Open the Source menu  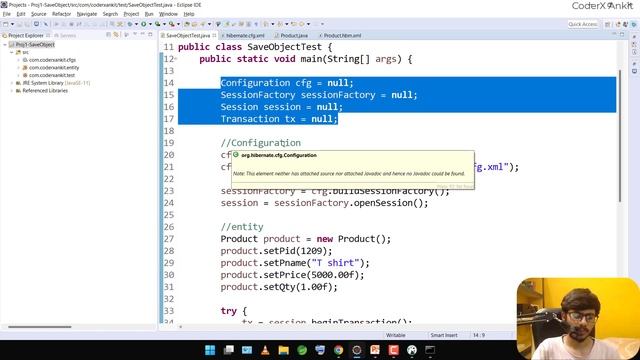(39, 14)
